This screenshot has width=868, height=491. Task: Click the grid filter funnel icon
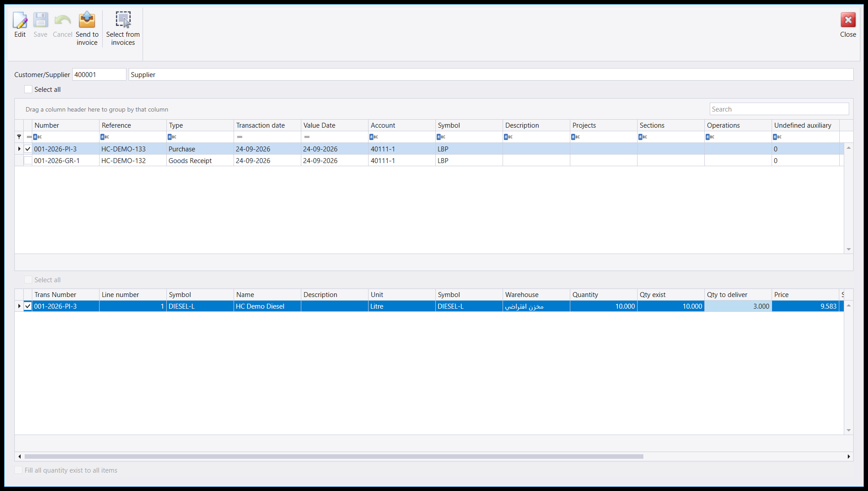click(19, 137)
